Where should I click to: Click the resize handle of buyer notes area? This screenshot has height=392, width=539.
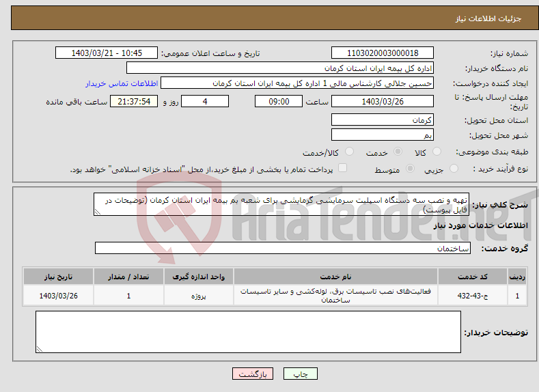point(39,349)
